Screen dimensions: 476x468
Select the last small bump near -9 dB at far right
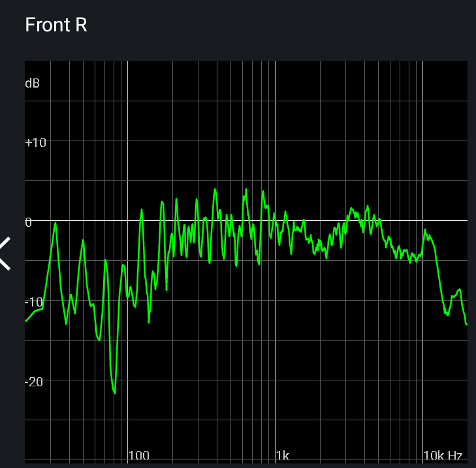click(x=460, y=289)
